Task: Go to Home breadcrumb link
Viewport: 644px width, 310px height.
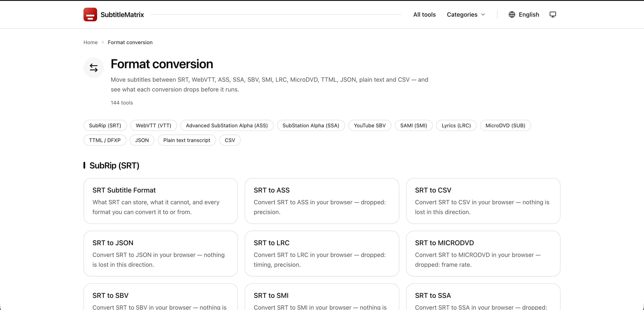Action: pos(91,42)
